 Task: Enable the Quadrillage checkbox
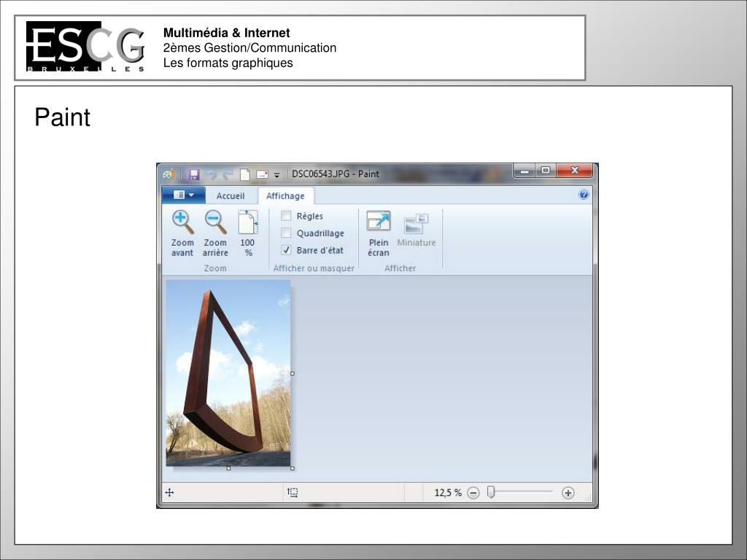coord(286,233)
